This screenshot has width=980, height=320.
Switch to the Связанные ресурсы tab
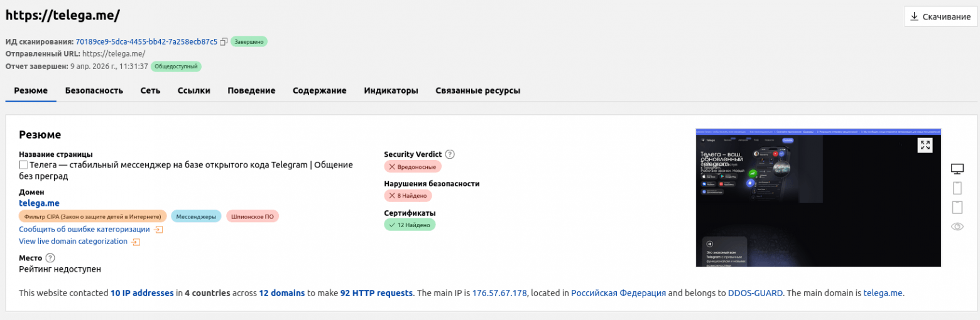pyautogui.click(x=478, y=90)
